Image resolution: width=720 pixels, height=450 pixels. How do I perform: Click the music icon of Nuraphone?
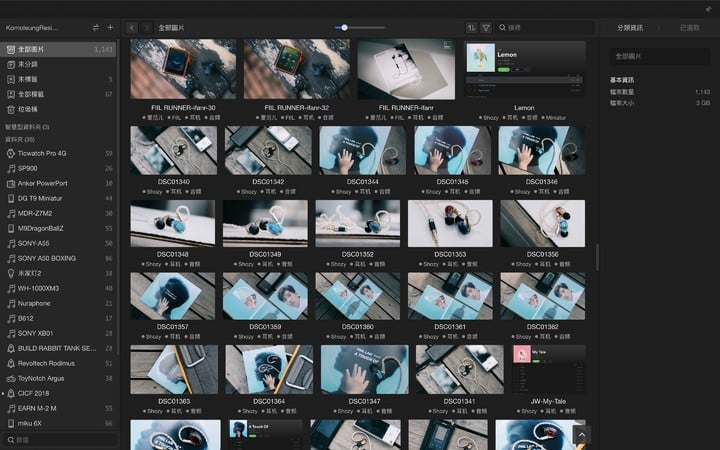pyautogui.click(x=11, y=304)
